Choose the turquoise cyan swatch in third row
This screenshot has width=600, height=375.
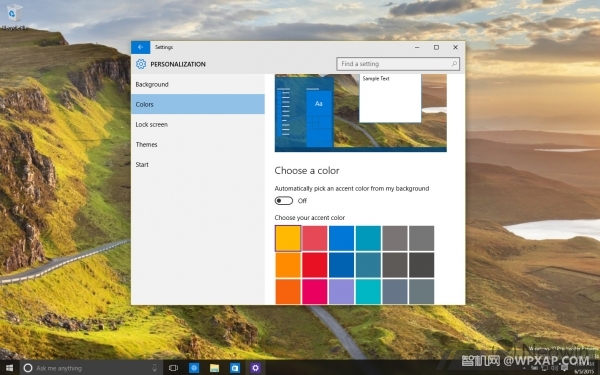(x=368, y=292)
